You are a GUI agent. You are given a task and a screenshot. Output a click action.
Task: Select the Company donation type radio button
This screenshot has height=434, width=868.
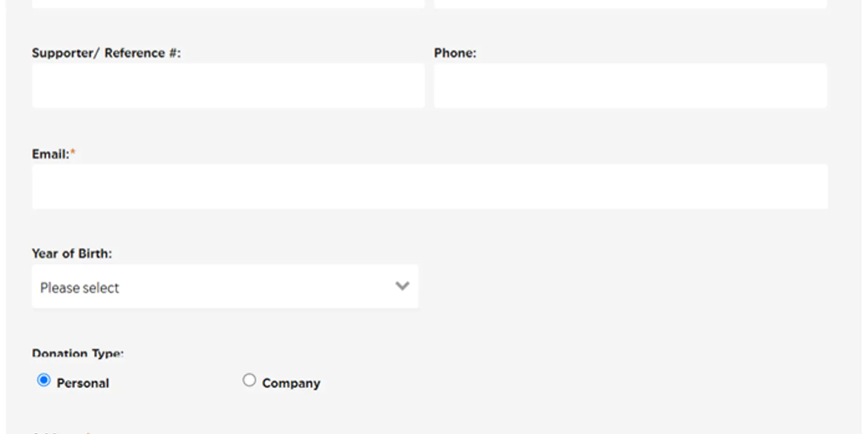249,381
